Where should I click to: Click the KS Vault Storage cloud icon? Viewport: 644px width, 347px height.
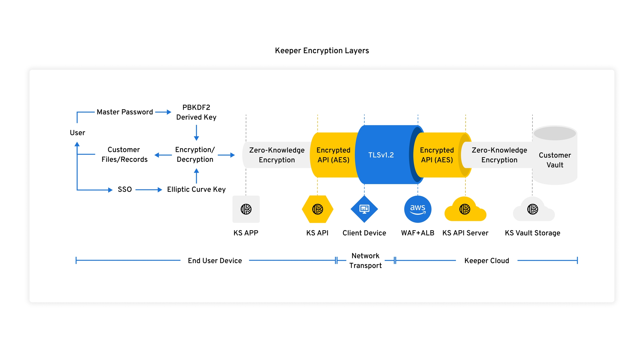(x=533, y=210)
